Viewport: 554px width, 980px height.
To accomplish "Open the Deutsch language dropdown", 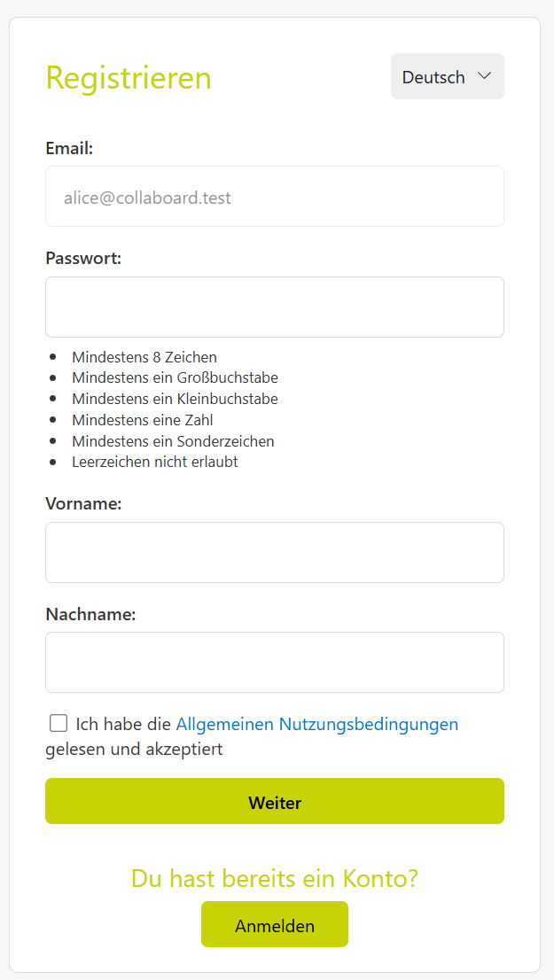I will click(x=447, y=77).
